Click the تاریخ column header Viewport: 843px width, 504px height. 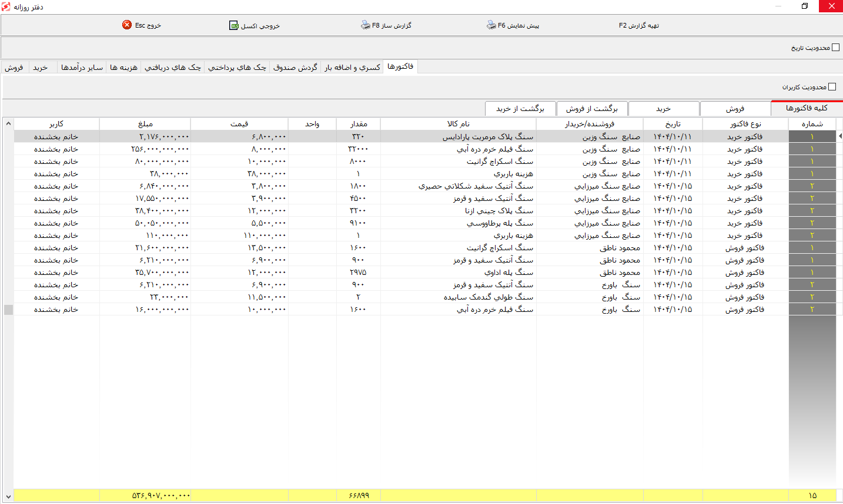coord(673,124)
